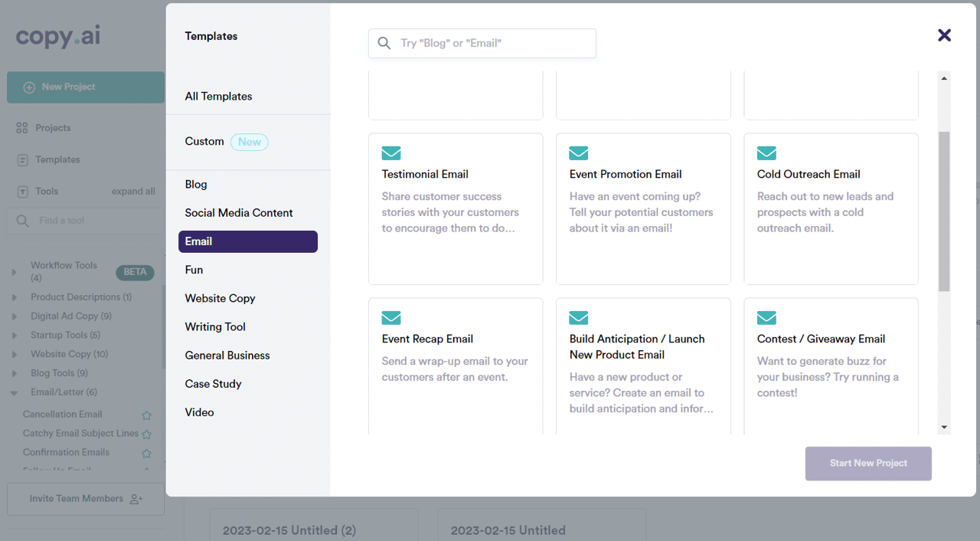This screenshot has height=541, width=980.
Task: Click envelope icon on Testimonial Email card
Action: tap(391, 153)
